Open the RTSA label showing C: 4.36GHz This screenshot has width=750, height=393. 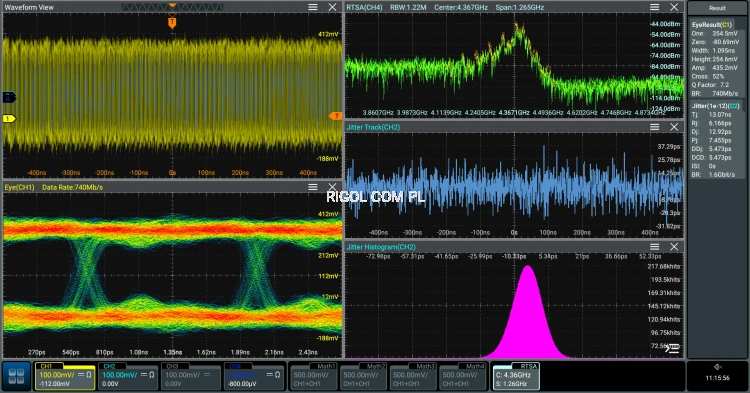tap(516, 377)
